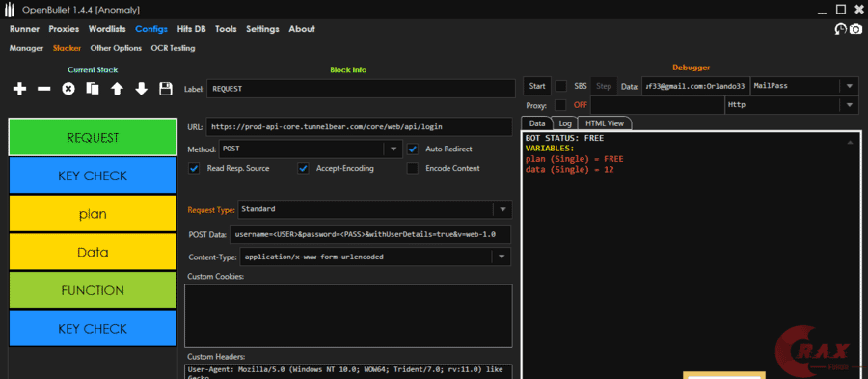Click the URL input field
Image resolution: width=868 pixels, height=379 pixels.
[359, 126]
